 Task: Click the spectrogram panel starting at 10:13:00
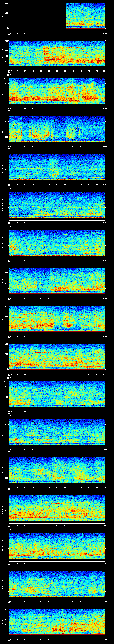57,167
